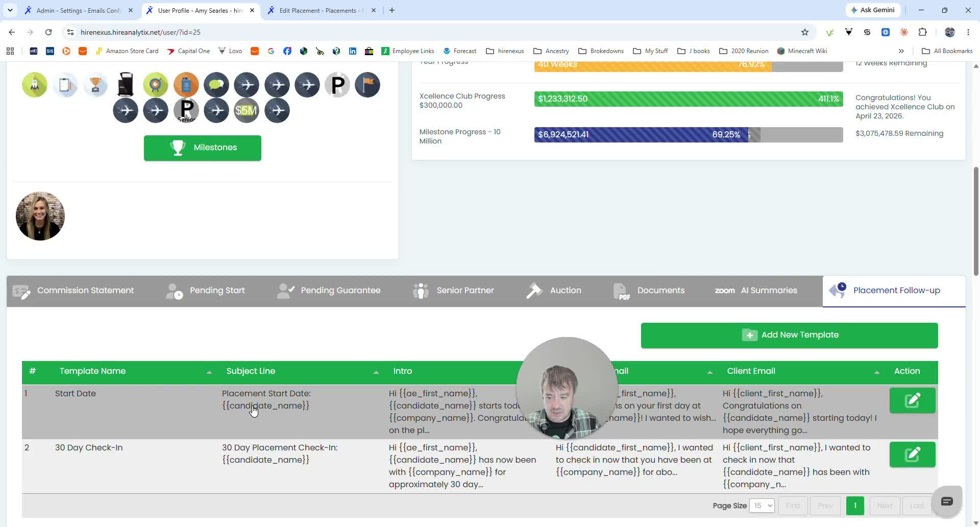The image size is (980, 527).
Task: Click the Milestones button
Action: [x=203, y=148]
